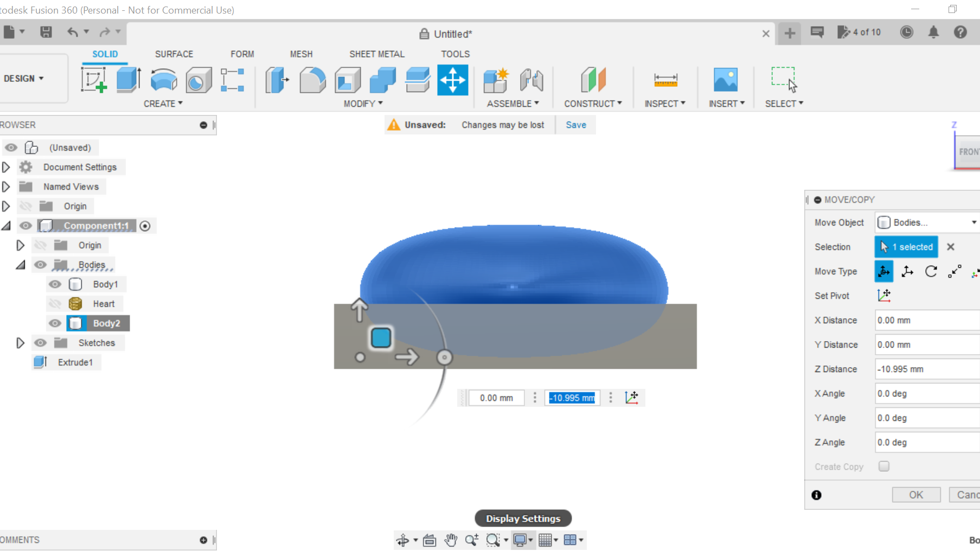Activate the Measure tool under Inspect

coord(665,80)
